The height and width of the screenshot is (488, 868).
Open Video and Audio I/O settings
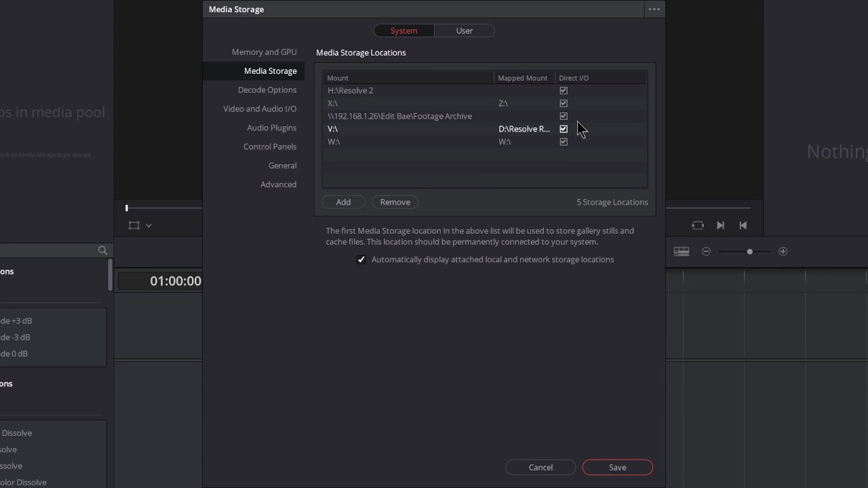pos(260,109)
